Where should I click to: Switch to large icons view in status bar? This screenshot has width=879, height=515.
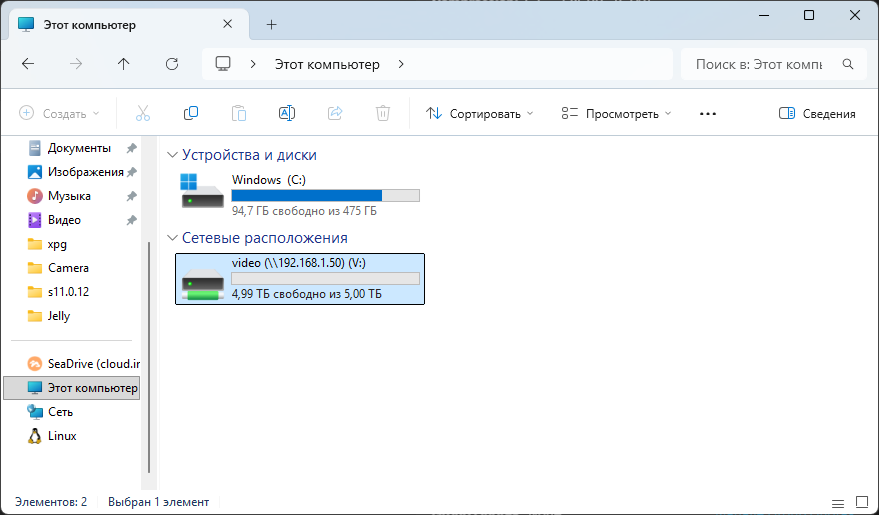[x=860, y=502]
